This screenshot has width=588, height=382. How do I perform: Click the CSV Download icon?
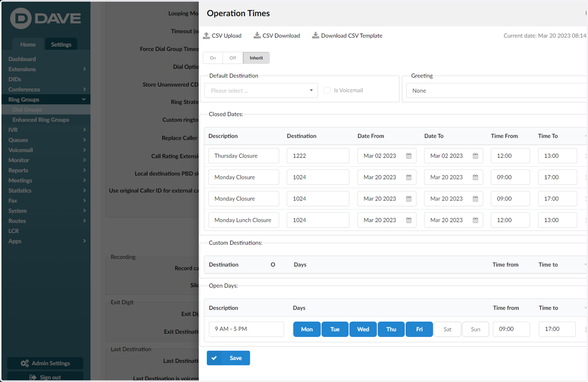point(257,35)
